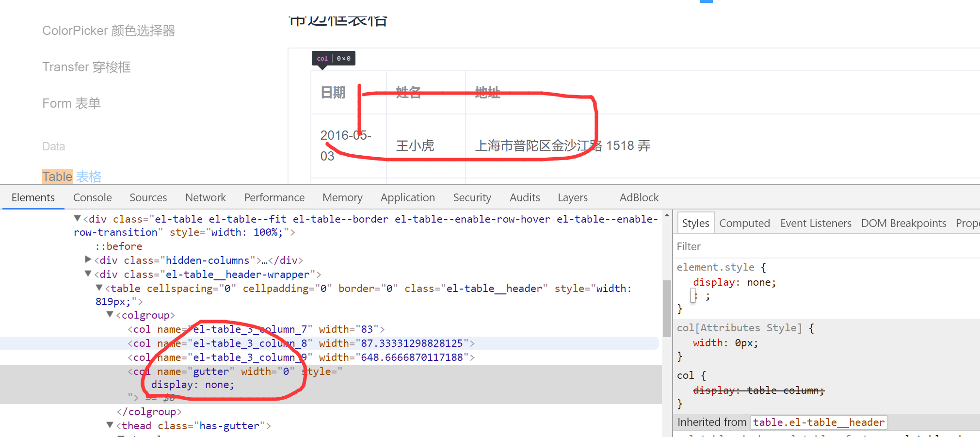Screen dimensions: 980x437
Task: Open the Sources tab
Action: tap(148, 197)
